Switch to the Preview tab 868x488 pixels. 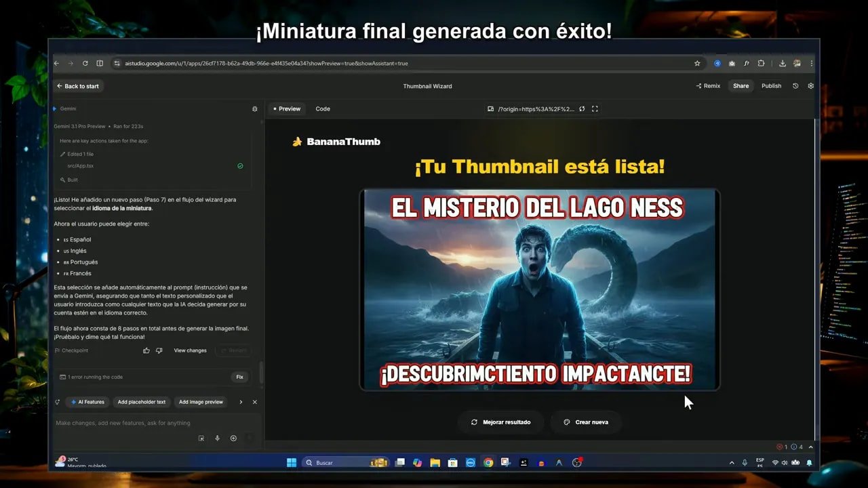coord(287,108)
